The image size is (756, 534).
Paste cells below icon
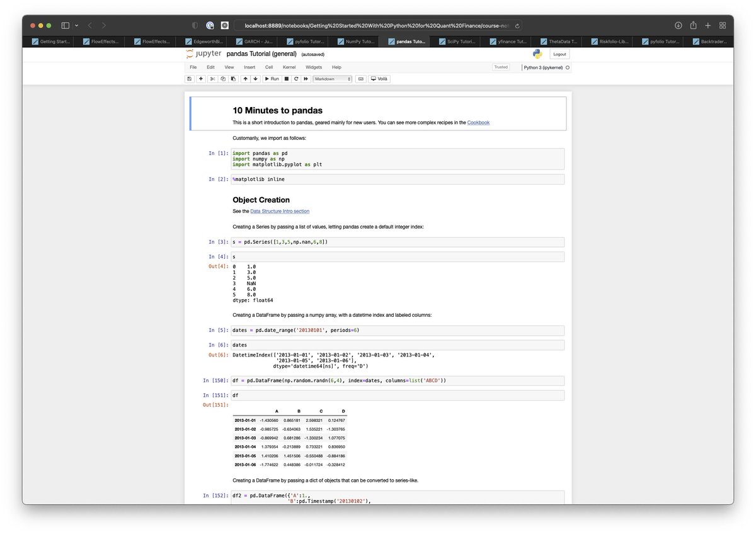233,79
